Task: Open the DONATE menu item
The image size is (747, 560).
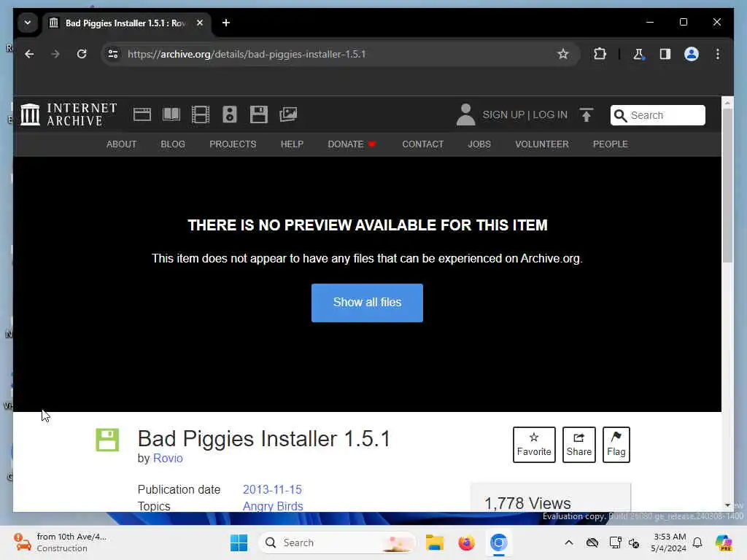Action: (x=352, y=144)
